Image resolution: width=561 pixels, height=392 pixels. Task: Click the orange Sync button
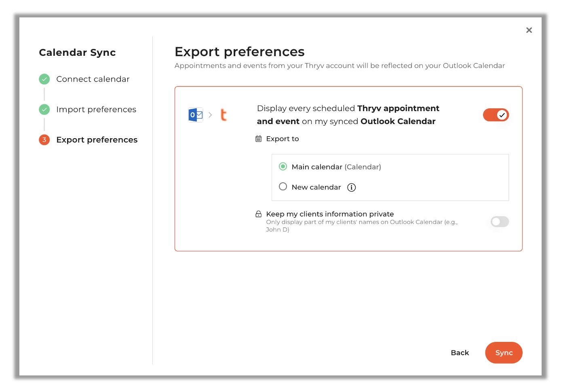pyautogui.click(x=504, y=353)
